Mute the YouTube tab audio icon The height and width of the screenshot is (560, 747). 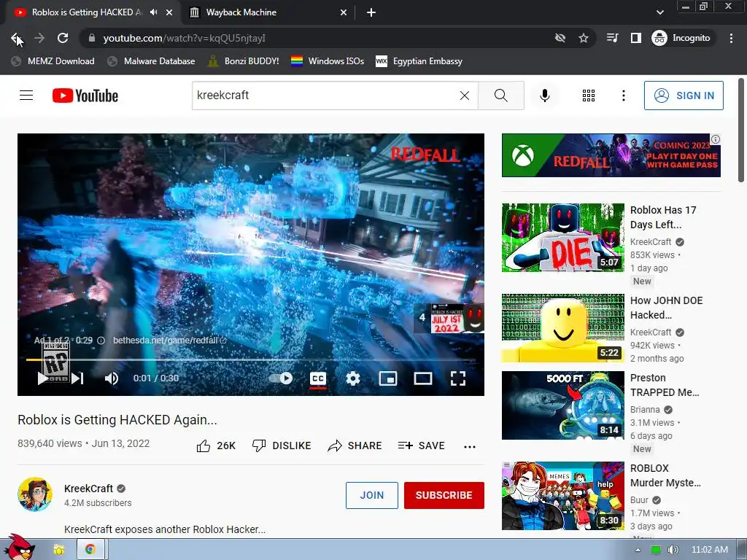[153, 12]
